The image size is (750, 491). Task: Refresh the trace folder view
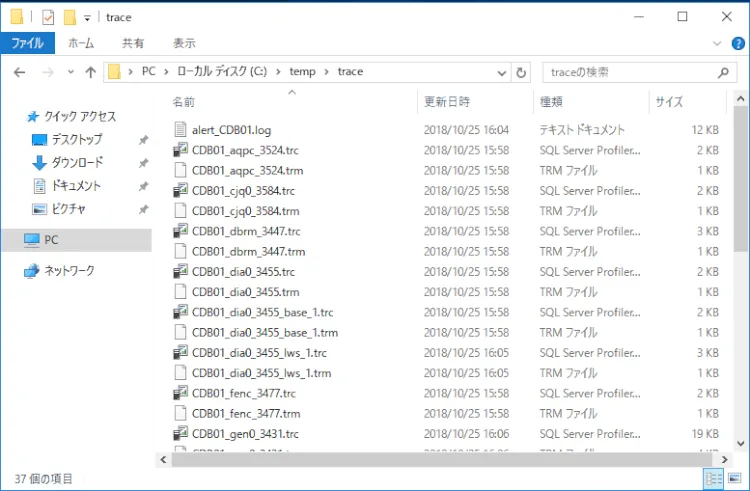pyautogui.click(x=521, y=72)
